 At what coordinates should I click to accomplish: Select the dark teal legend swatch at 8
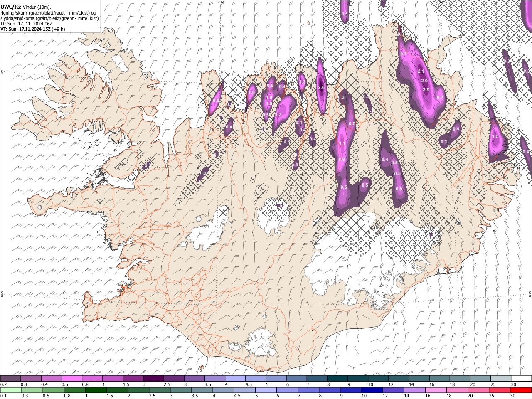(337, 379)
